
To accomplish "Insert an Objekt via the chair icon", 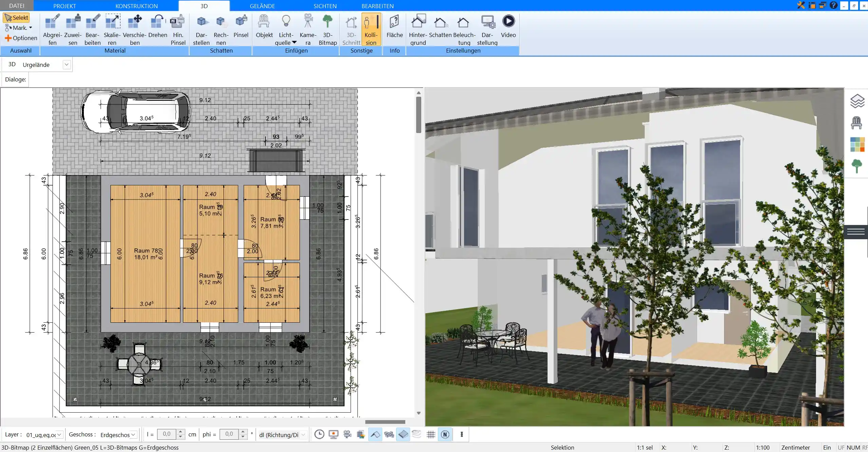I will click(264, 26).
